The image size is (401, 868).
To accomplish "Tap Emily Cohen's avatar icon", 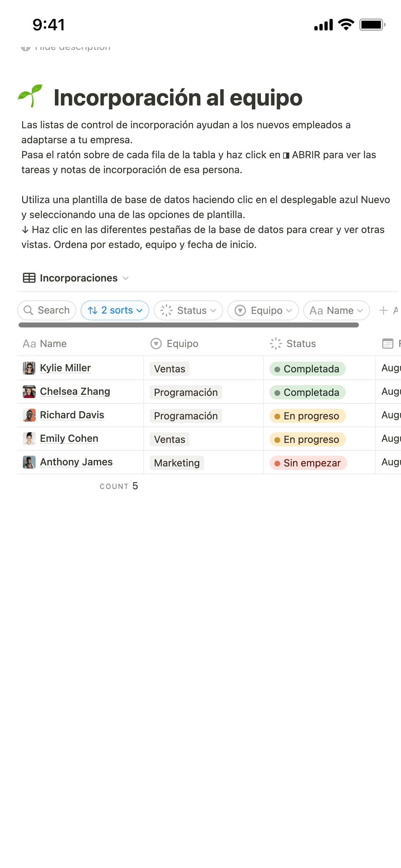I will (x=29, y=439).
